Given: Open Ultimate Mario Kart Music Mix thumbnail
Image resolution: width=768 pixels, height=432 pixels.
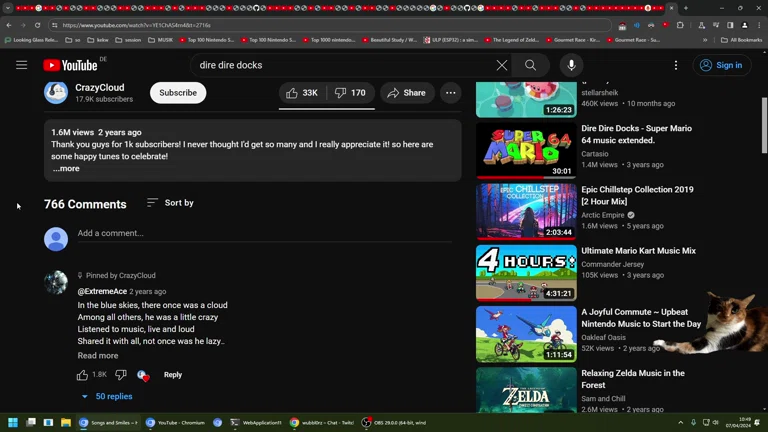Looking at the screenshot, I should pos(526,272).
